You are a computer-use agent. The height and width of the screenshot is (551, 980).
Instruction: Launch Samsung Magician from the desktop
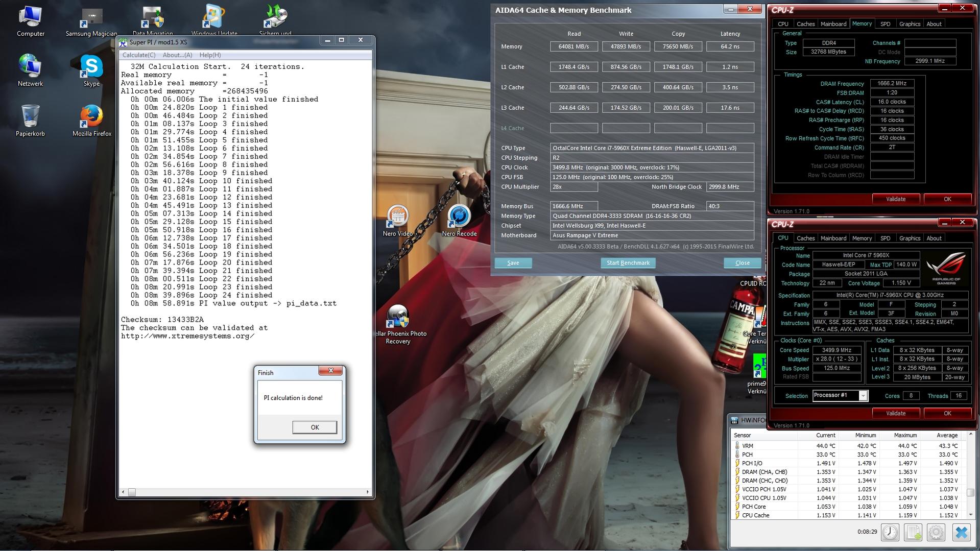[x=91, y=20]
